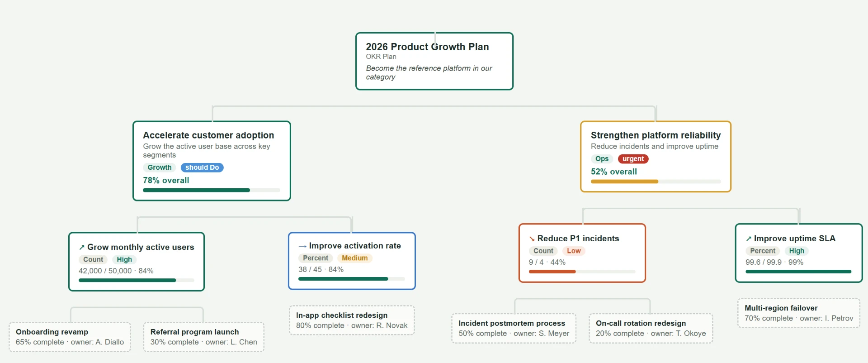Screen dimensions: 868x363
Task: Click the "Strengthen platform reliability" objective title
Action: click(656, 135)
